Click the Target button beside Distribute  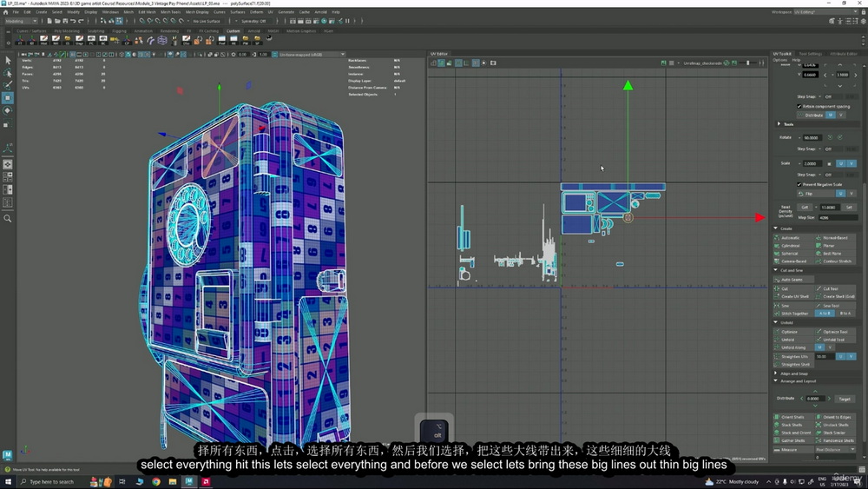[845, 399]
